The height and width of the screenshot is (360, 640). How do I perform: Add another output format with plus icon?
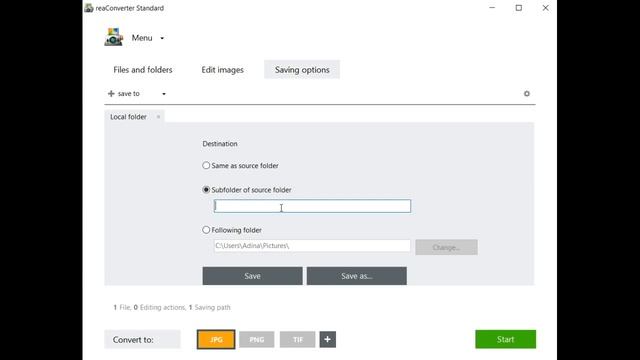[x=327, y=340]
